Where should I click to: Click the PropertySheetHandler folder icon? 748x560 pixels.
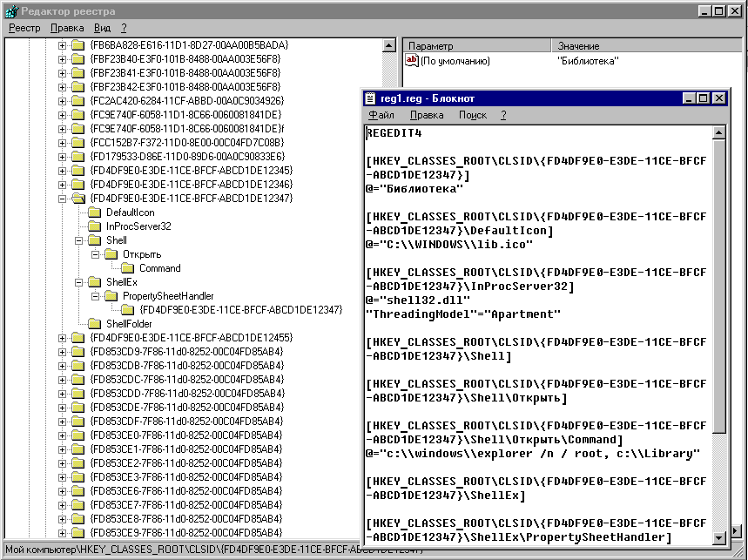pos(111,296)
